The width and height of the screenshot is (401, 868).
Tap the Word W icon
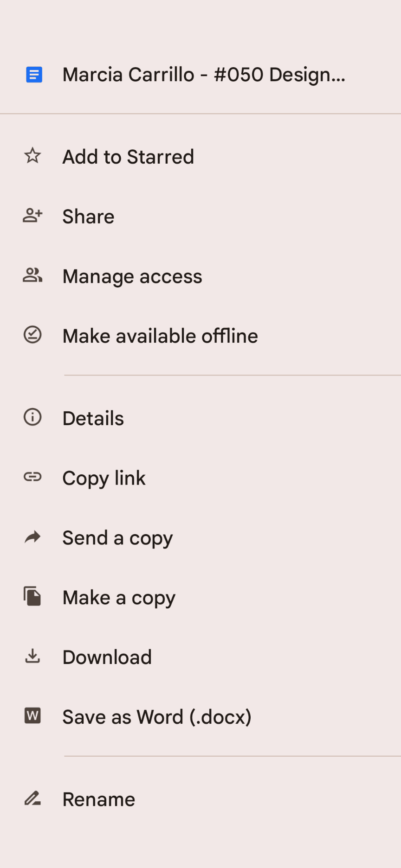[32, 716]
